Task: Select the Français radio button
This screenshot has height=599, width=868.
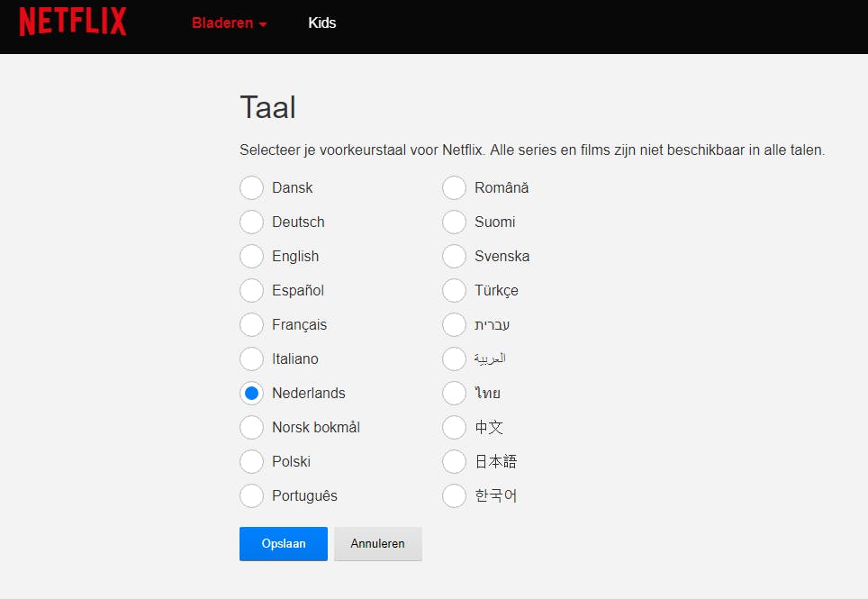Action: point(251,325)
